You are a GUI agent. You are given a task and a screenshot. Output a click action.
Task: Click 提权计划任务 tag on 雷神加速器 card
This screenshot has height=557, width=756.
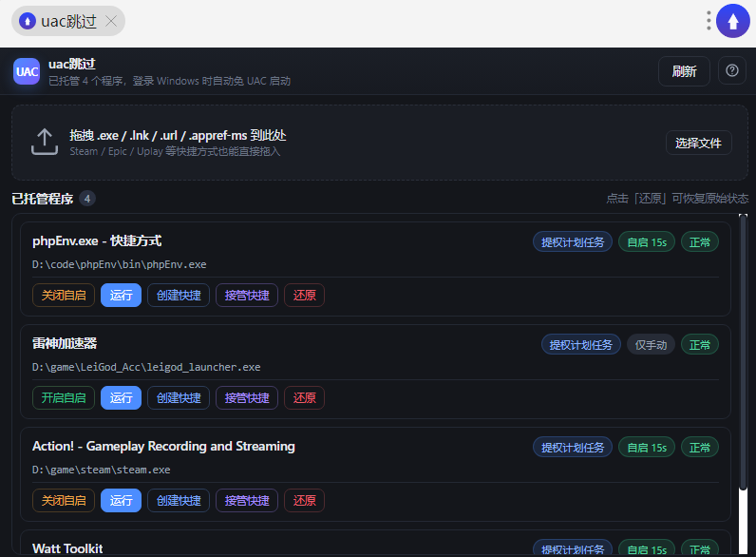click(x=581, y=345)
